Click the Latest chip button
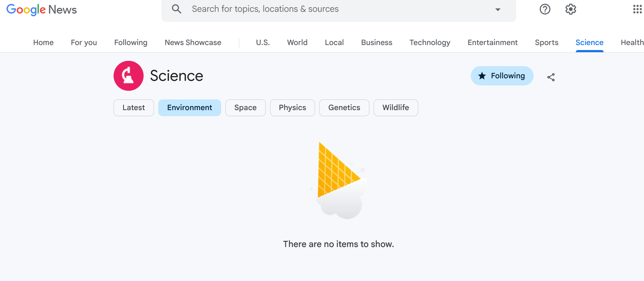The width and height of the screenshot is (644, 281). pos(134,108)
